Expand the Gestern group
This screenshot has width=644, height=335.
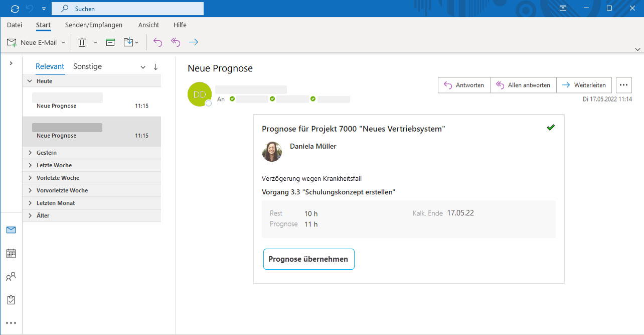(30, 153)
